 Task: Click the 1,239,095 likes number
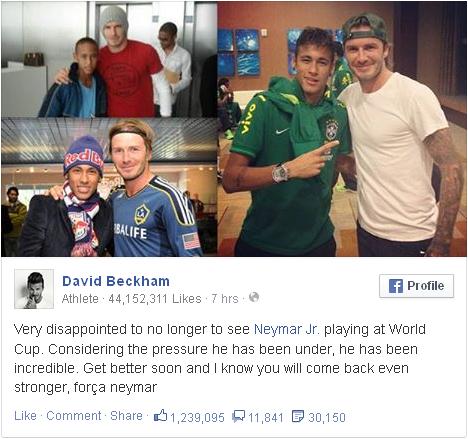(x=197, y=417)
